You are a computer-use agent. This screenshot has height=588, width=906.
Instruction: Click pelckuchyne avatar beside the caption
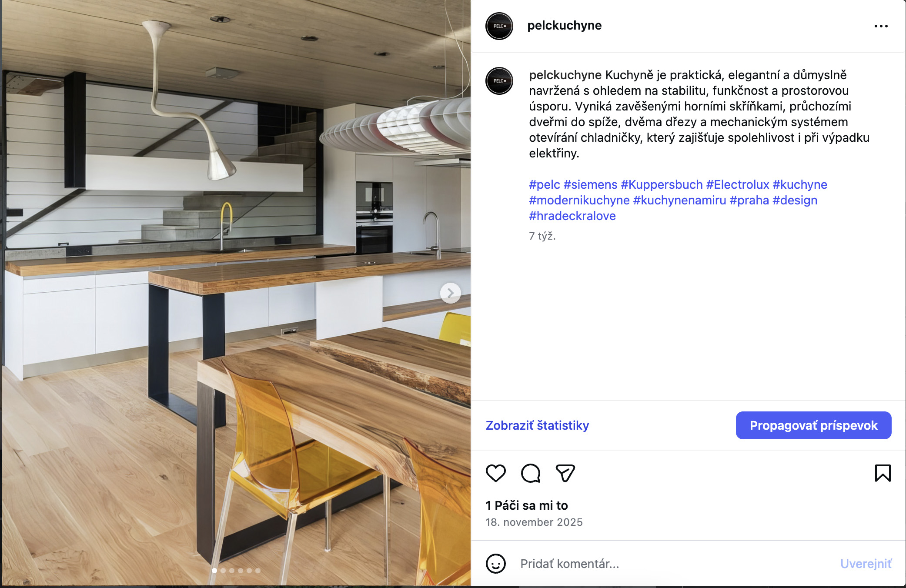pos(499,81)
